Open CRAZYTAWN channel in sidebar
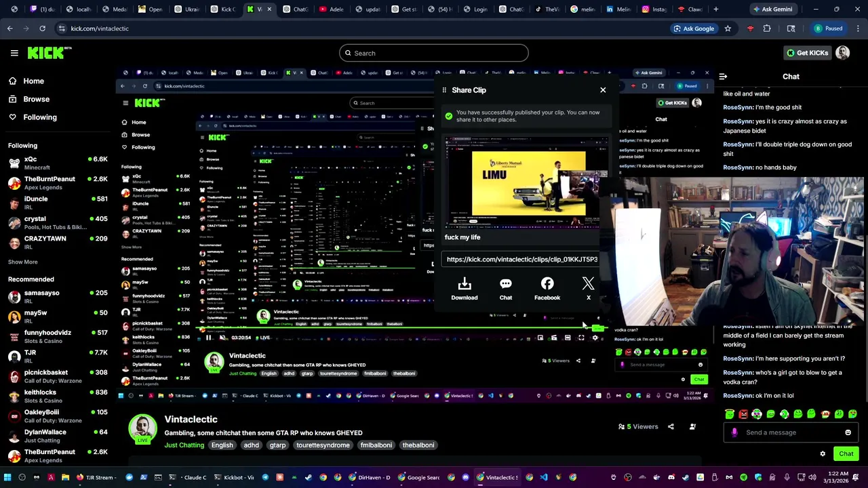Viewport: 868px width, 488px height. (x=58, y=242)
